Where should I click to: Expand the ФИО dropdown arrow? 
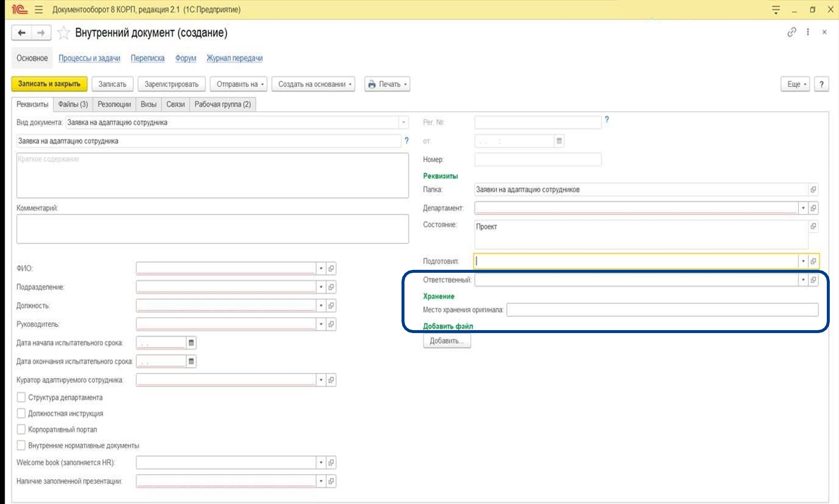321,268
